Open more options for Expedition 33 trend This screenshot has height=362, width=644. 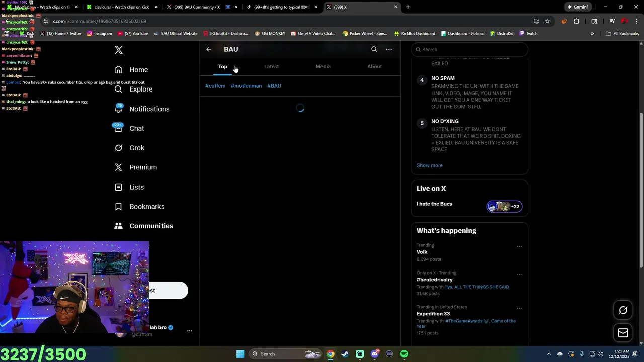click(519, 308)
